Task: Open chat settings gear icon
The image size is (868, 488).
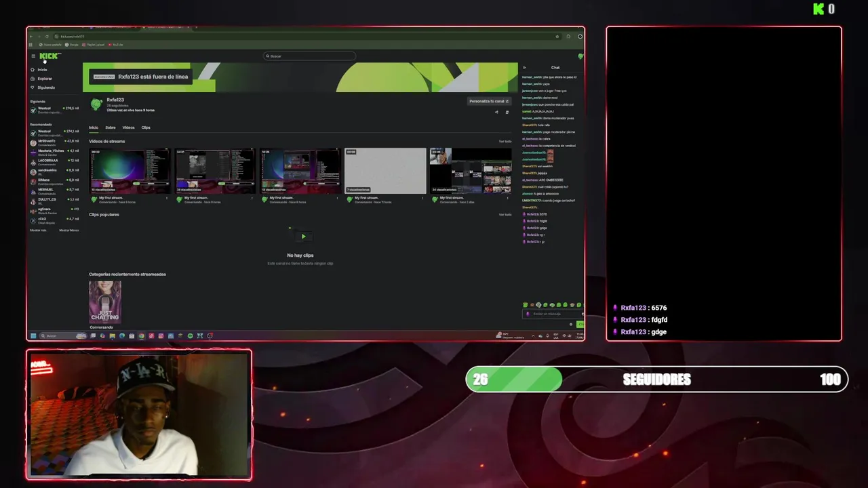Action: 571,325
